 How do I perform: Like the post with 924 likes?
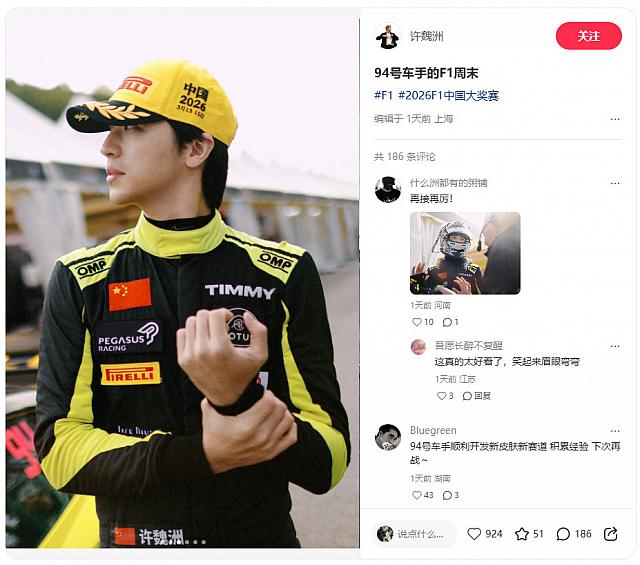click(474, 534)
